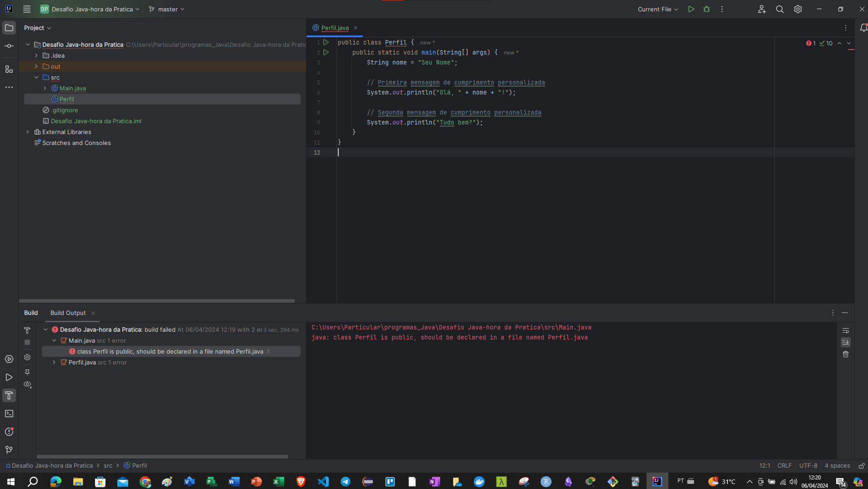868x489 pixels.
Task: Open more run actions menu in title bar
Action: coord(722,9)
